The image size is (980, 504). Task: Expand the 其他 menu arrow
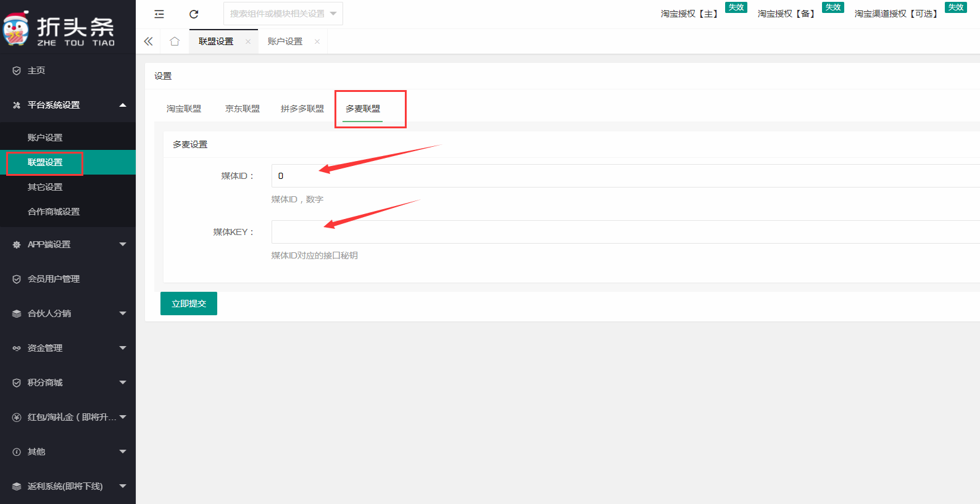point(123,452)
